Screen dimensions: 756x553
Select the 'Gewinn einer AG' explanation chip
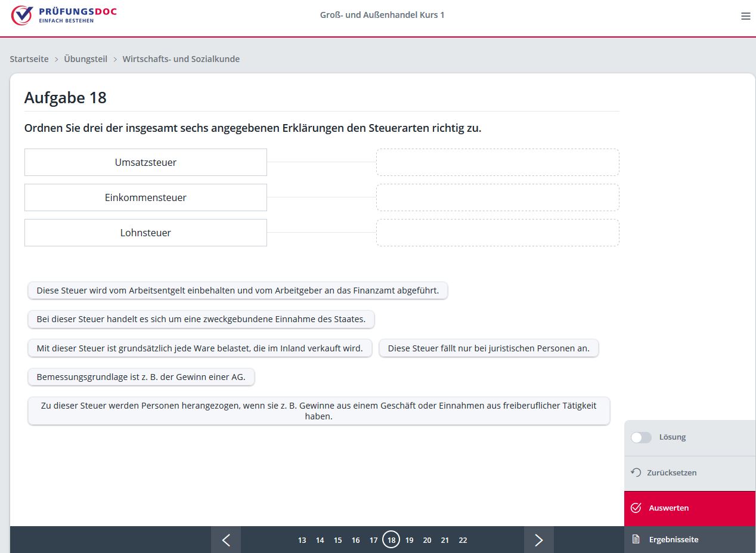[x=141, y=377]
